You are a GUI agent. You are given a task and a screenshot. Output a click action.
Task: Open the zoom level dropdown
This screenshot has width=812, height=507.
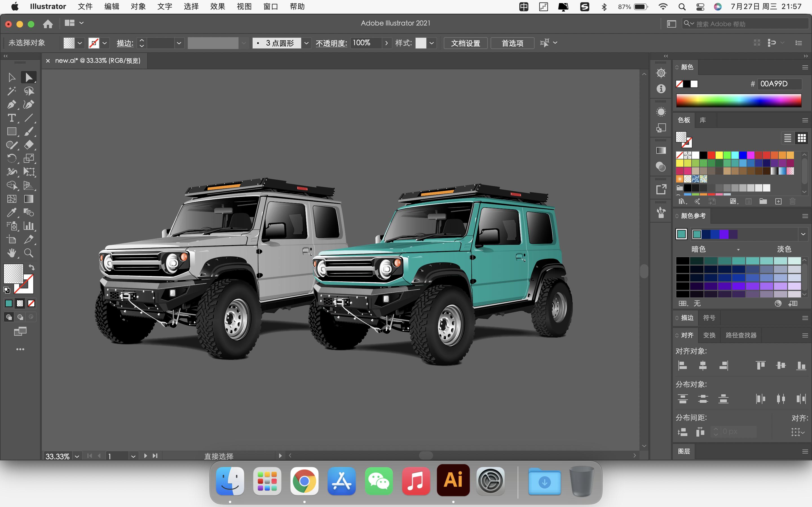click(x=77, y=456)
